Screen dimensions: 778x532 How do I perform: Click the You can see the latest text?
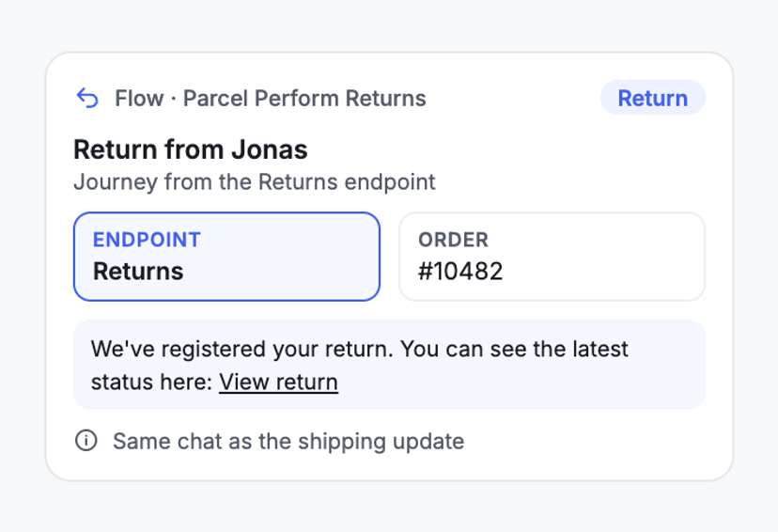click(x=515, y=349)
